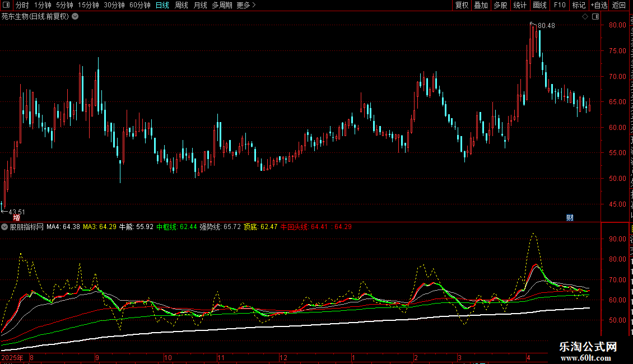Viewport: 633px width, 364px height.
Task: Add stock with +自选 button
Action: click(599, 5)
